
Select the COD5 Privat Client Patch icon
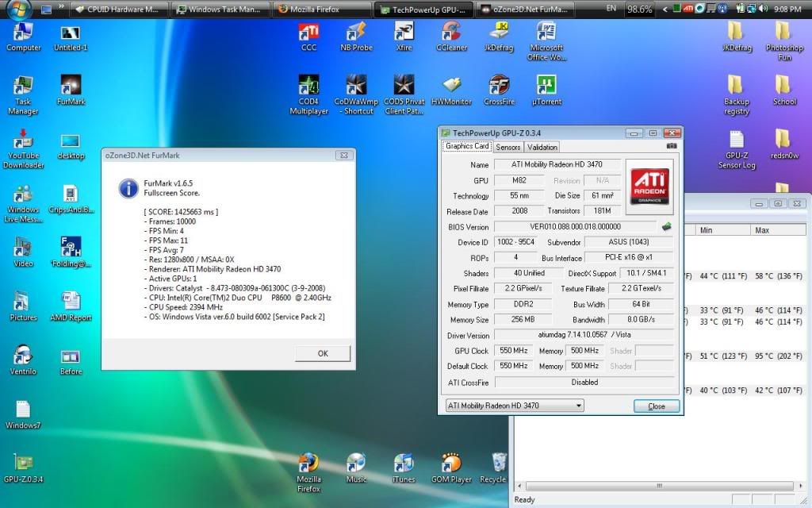point(404,95)
